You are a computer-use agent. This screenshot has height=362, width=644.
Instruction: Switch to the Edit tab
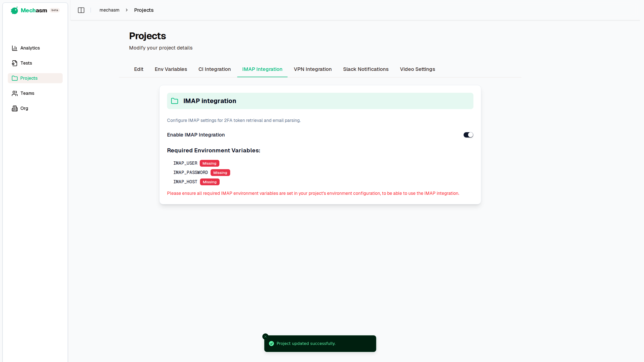(x=139, y=69)
